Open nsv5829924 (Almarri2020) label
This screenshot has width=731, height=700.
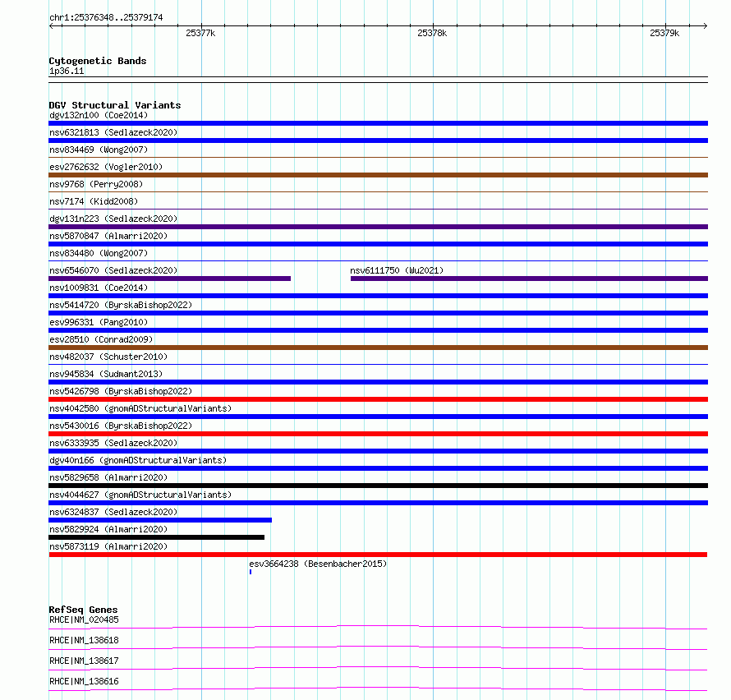108,529
